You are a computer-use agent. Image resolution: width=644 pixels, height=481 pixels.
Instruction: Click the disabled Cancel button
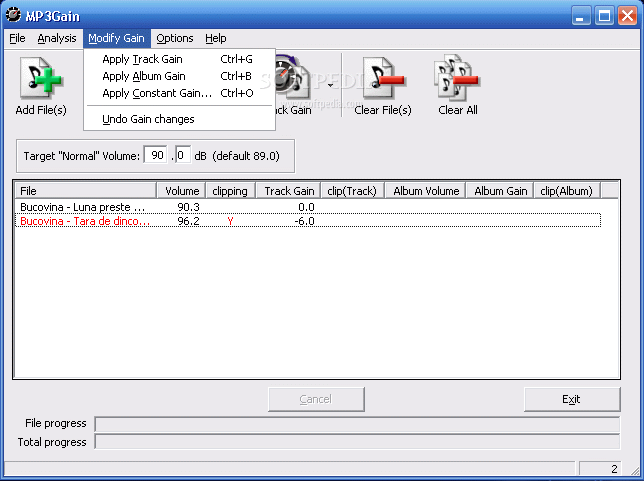point(316,399)
